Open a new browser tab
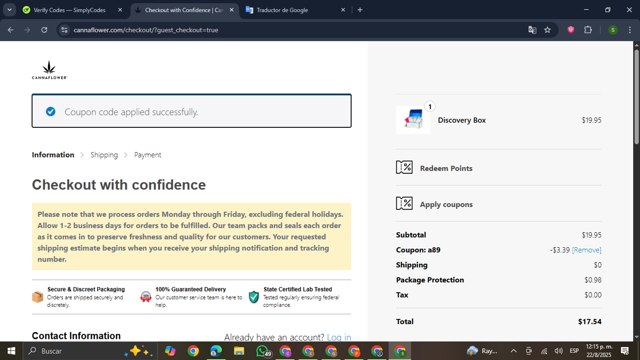640x360 pixels. [360, 10]
